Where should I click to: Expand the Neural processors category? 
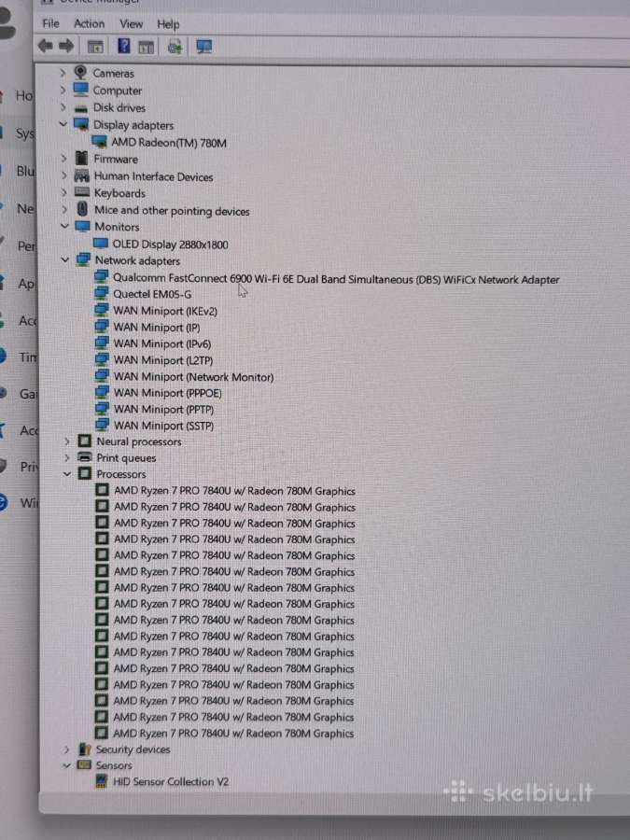[x=66, y=441]
